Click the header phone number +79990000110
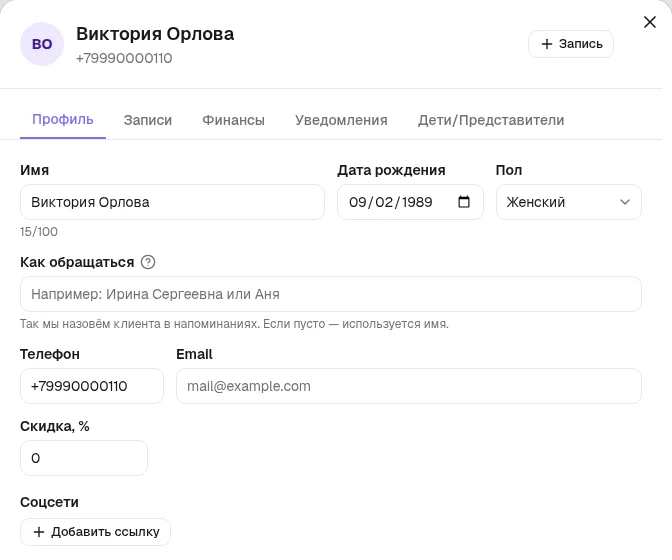 click(124, 58)
